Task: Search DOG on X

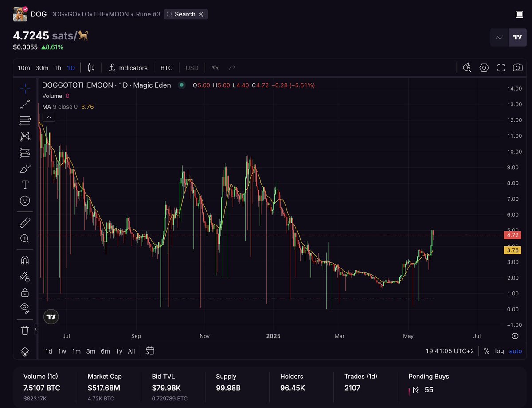Action: 186,14
